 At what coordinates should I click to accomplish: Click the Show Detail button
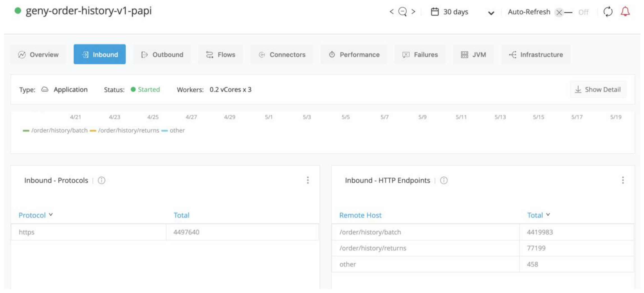pos(598,89)
